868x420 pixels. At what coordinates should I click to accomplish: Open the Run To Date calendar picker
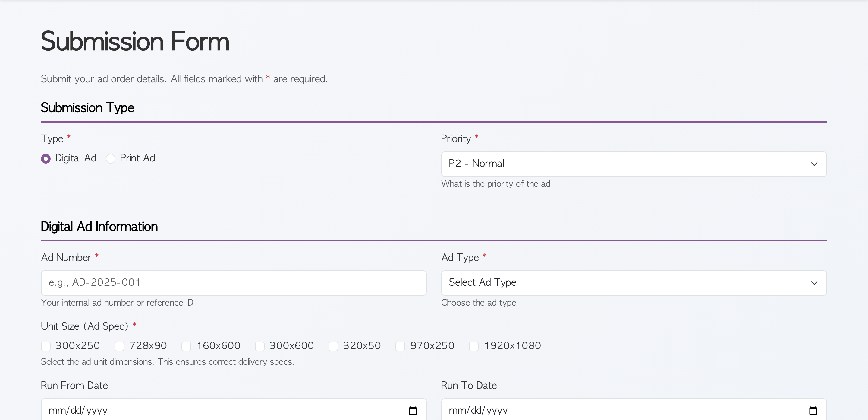coord(813,410)
